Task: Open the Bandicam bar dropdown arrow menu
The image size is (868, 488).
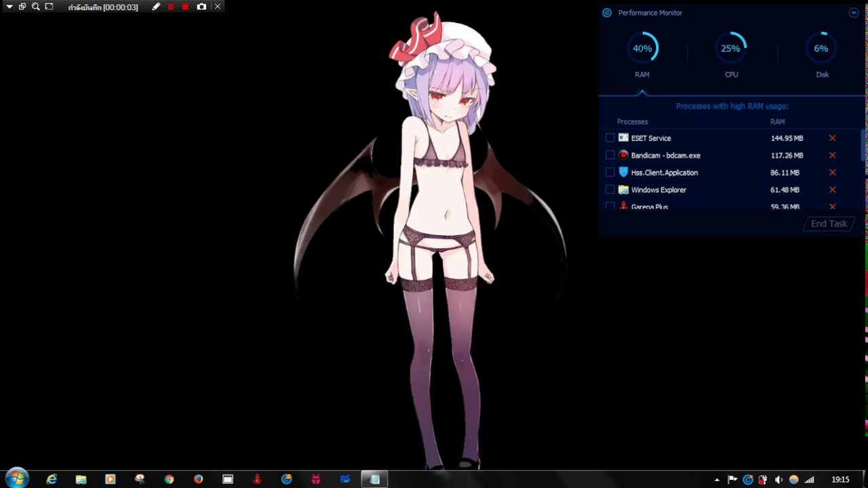Action: coord(9,7)
